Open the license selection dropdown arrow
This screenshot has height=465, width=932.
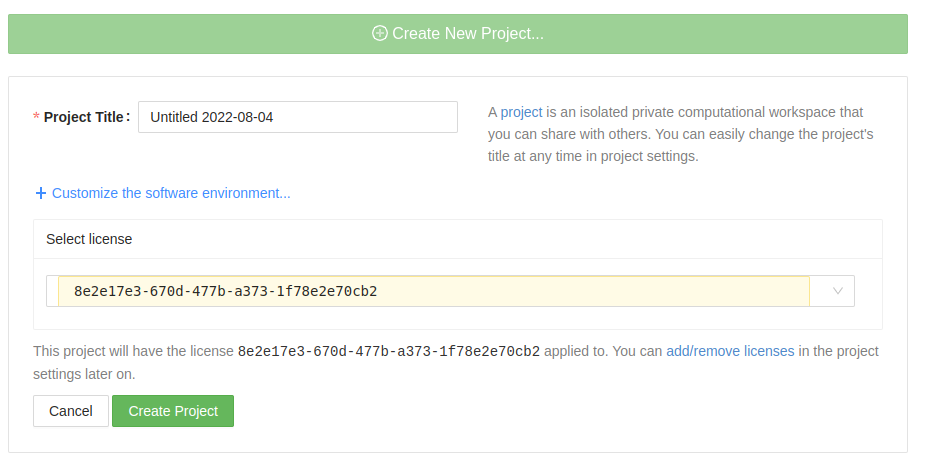[x=837, y=291]
